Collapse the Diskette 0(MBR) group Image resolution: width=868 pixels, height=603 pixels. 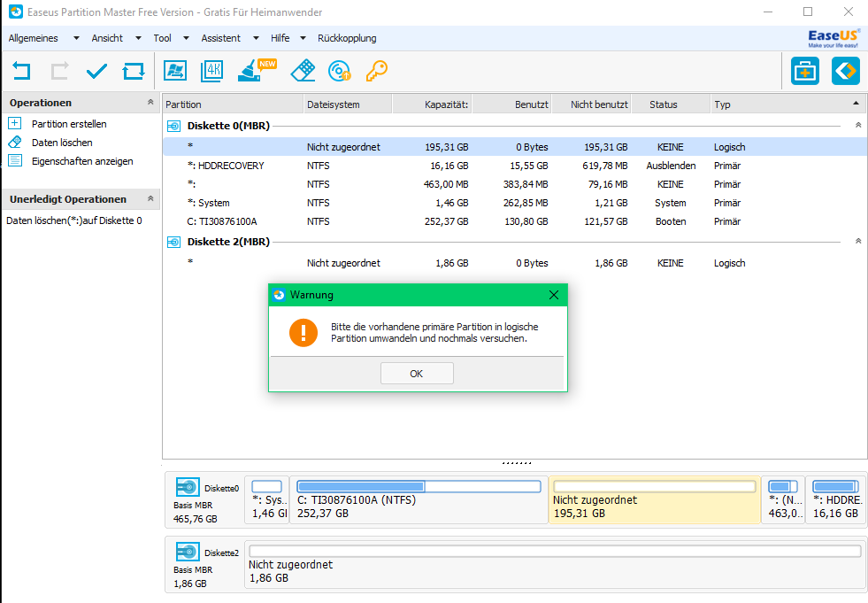(x=858, y=125)
